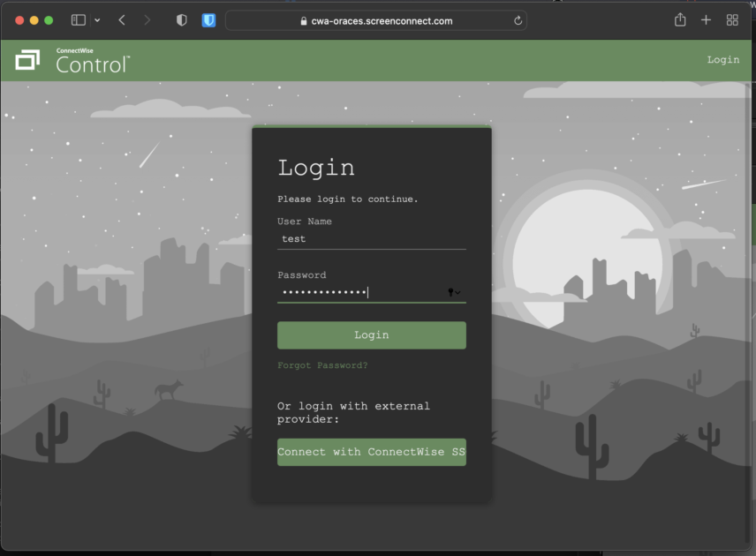Click the Login link in the header
This screenshot has width=756, height=556.
tap(722, 60)
